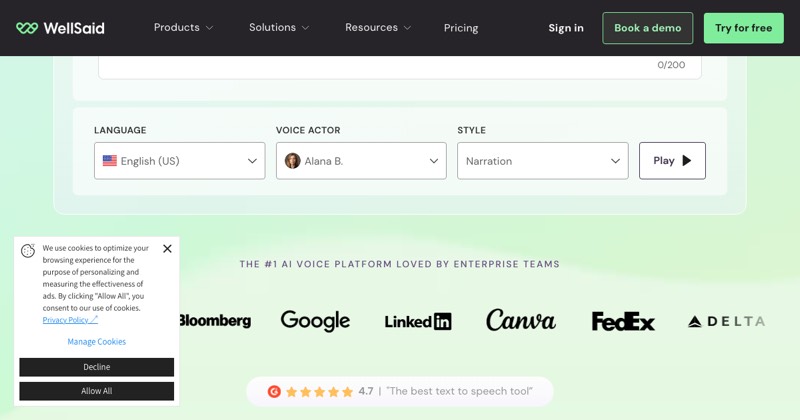
Task: Click the VOICE ACTOR label
Action: click(x=308, y=130)
